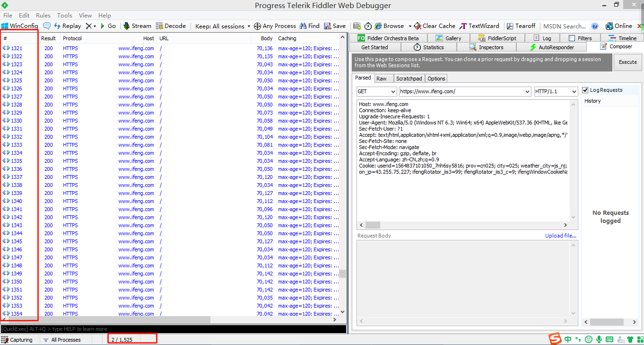Click the timer stopwatch toolbar icon
644x345 pixels.
(x=368, y=26)
